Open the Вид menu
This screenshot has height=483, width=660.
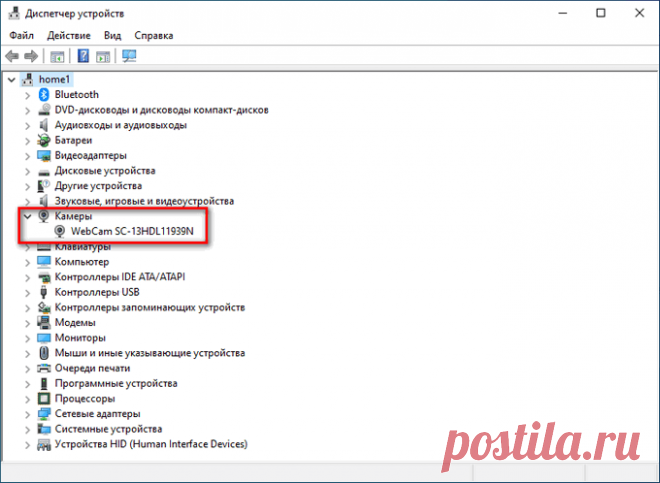pos(112,35)
